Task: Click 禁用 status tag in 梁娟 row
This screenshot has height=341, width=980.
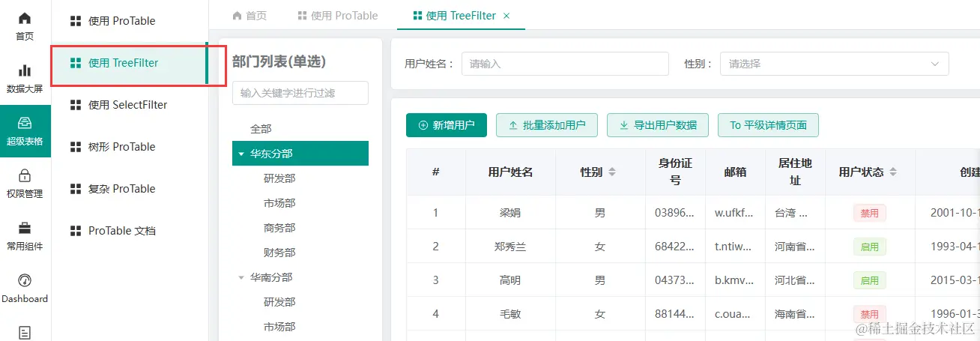Action: (x=870, y=213)
